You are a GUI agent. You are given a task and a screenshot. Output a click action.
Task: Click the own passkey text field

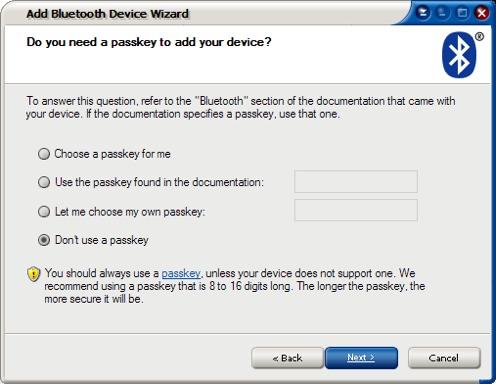pos(356,210)
